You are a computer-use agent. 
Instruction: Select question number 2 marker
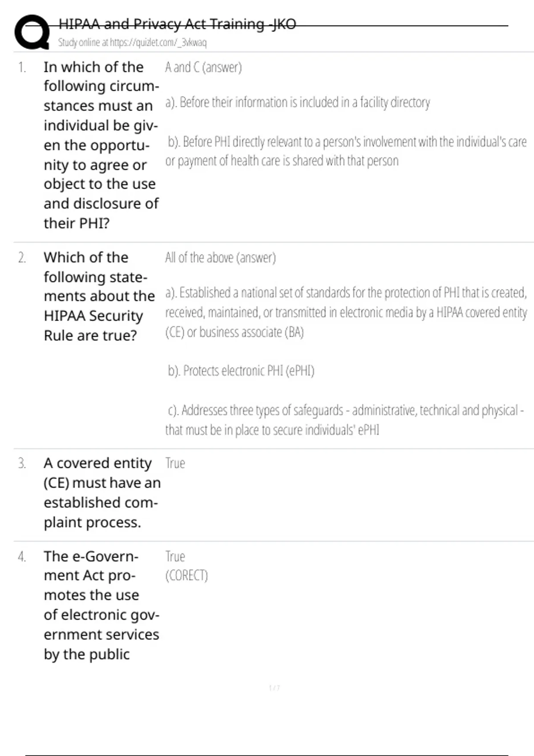tap(22, 258)
